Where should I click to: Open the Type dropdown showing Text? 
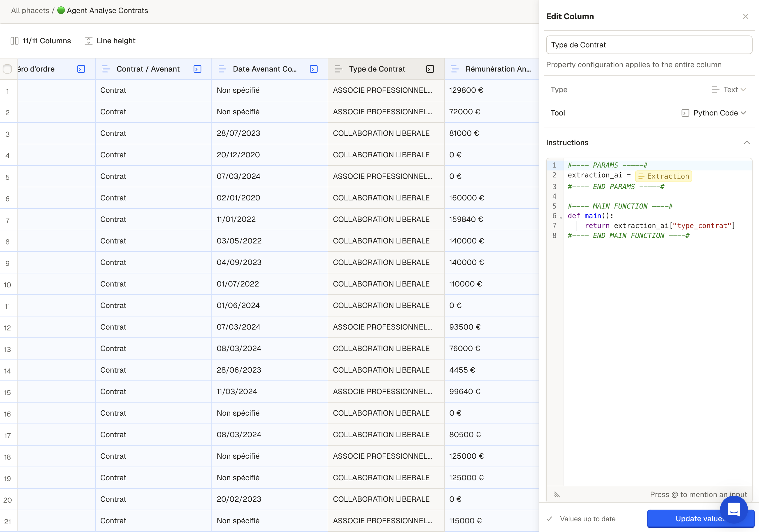[729, 90]
